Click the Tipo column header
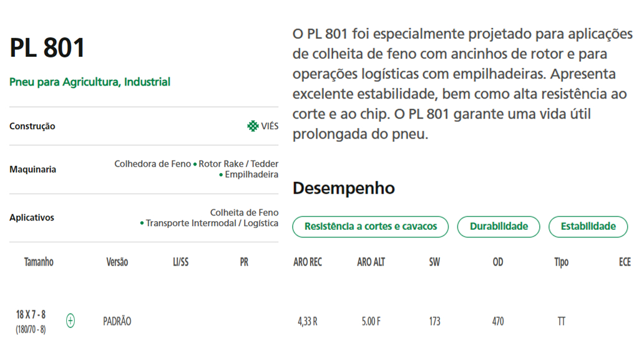 click(561, 262)
